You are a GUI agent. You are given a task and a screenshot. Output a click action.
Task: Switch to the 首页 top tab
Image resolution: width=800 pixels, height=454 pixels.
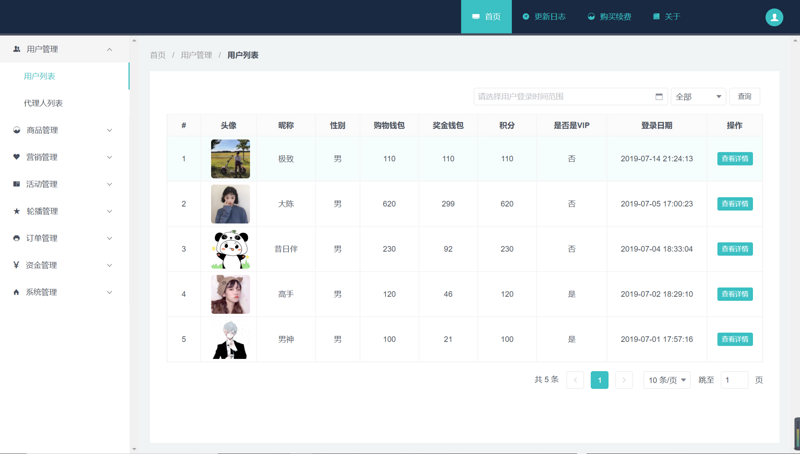pos(486,17)
